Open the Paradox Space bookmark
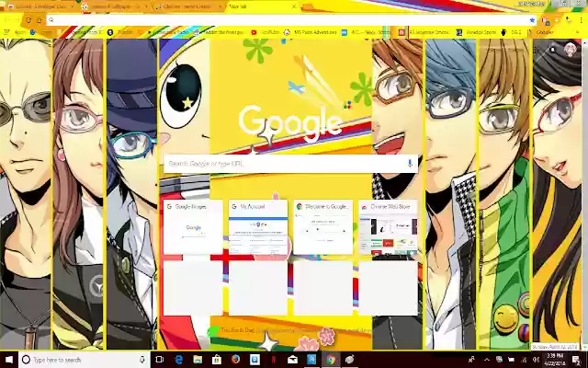The image size is (588, 368). pyautogui.click(x=477, y=33)
